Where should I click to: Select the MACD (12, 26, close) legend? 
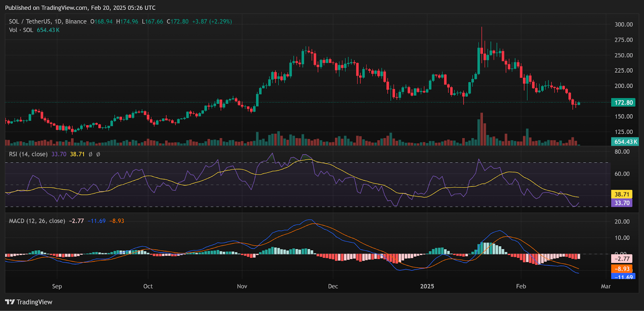pos(37,221)
